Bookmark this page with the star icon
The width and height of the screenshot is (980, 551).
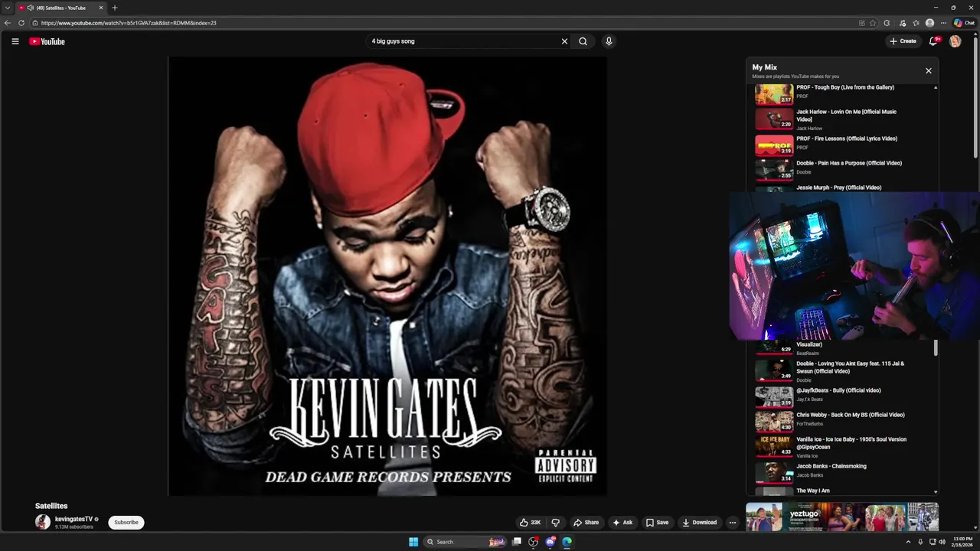pyautogui.click(x=873, y=23)
